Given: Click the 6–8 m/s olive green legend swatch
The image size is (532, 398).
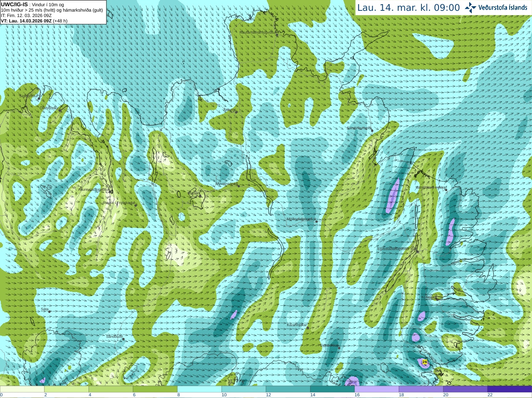Looking at the screenshot, I should pyautogui.click(x=155, y=389).
